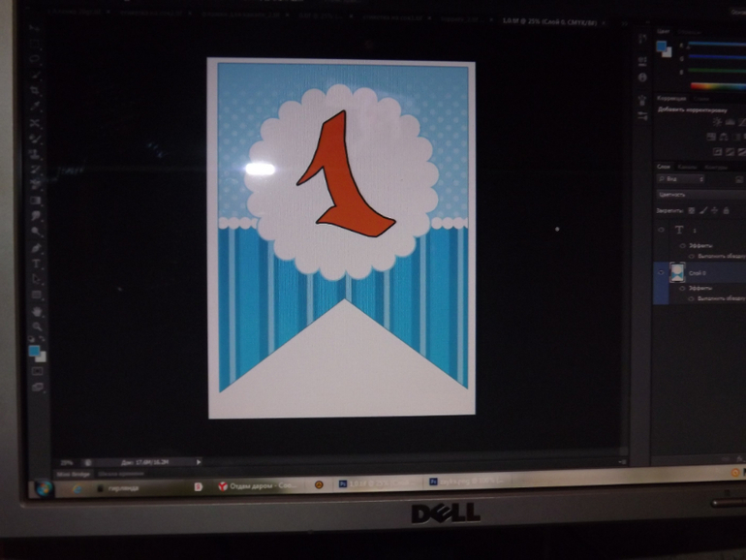
Task: Select the Eyedropper tool
Action: 36,139
